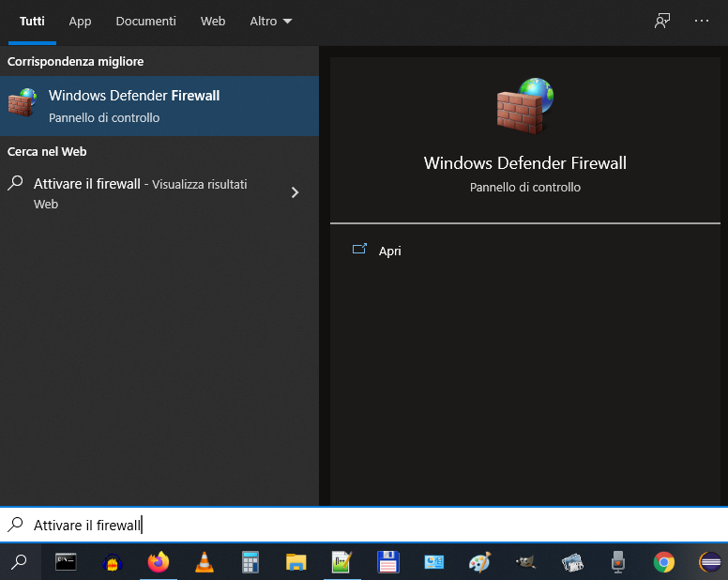This screenshot has width=728, height=580.
Task: Click the open-window icon beside Apri
Action: 359,249
